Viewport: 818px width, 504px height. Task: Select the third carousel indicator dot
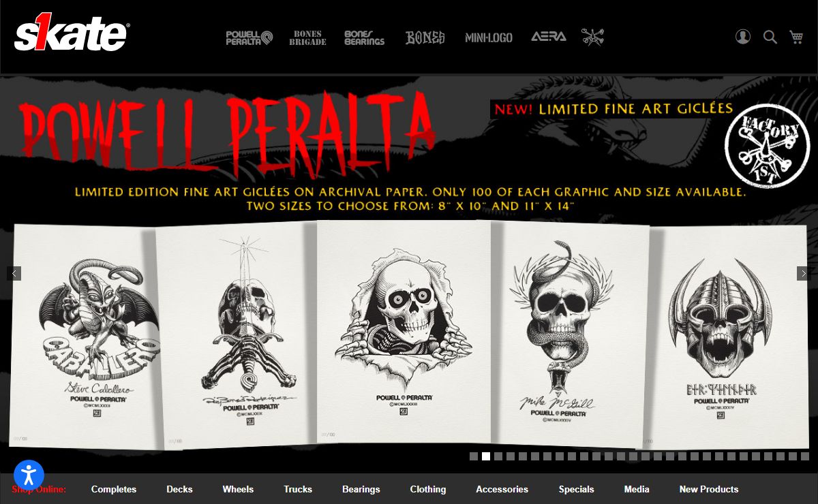pos(498,456)
